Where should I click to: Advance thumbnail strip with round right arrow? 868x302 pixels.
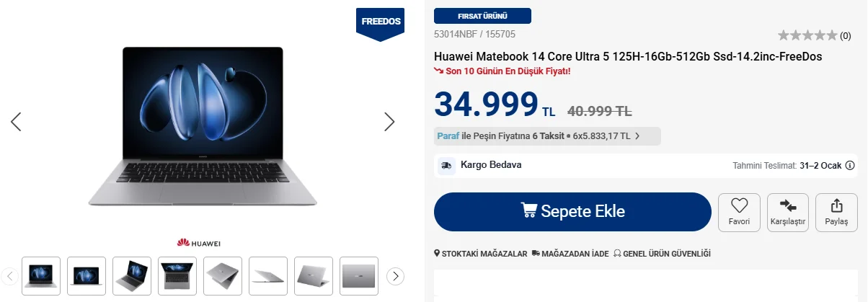coord(395,276)
